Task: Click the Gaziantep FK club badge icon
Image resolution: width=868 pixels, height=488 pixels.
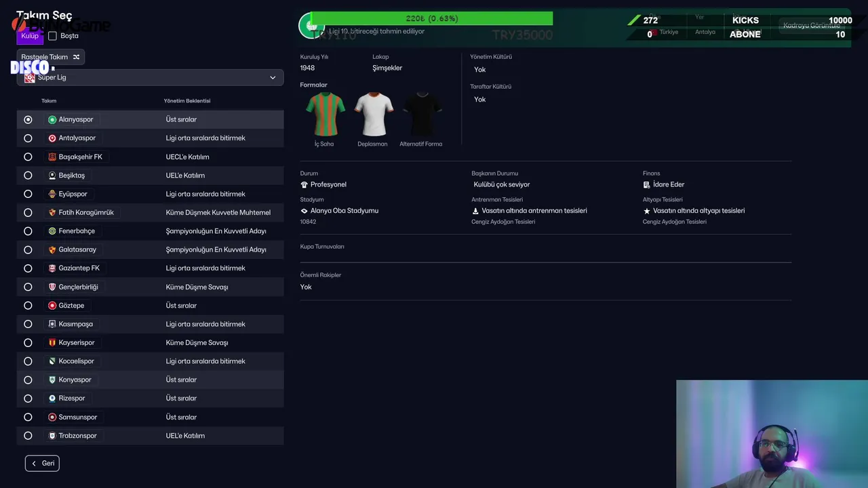Action: click(52, 268)
